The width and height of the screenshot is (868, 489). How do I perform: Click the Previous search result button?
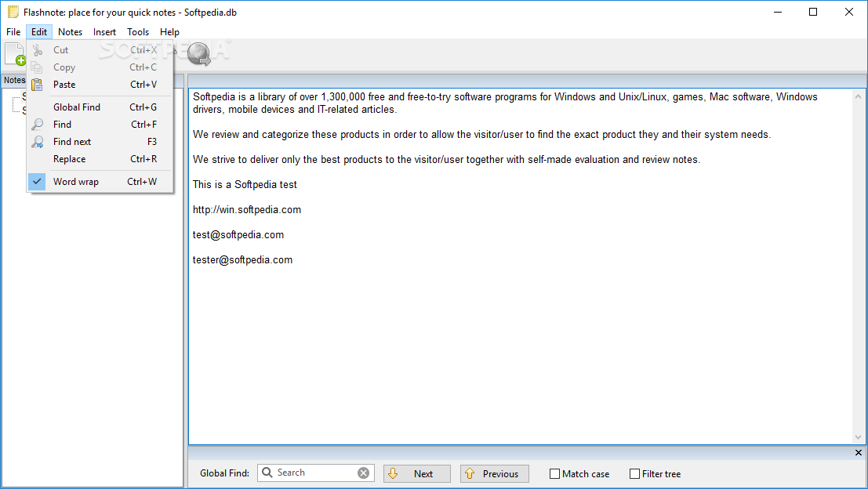point(494,473)
